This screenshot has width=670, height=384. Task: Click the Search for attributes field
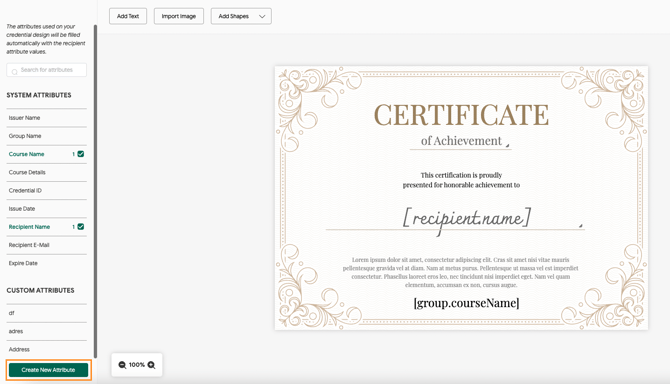coord(47,70)
